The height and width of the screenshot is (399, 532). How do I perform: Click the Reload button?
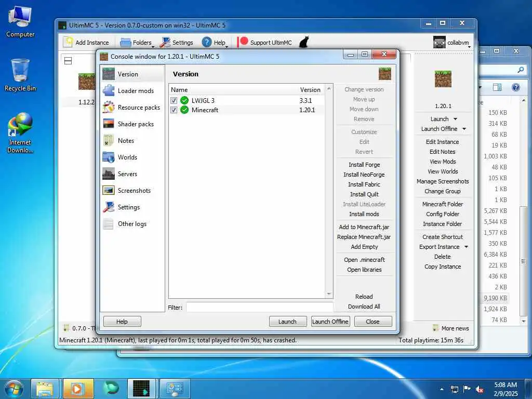click(364, 297)
